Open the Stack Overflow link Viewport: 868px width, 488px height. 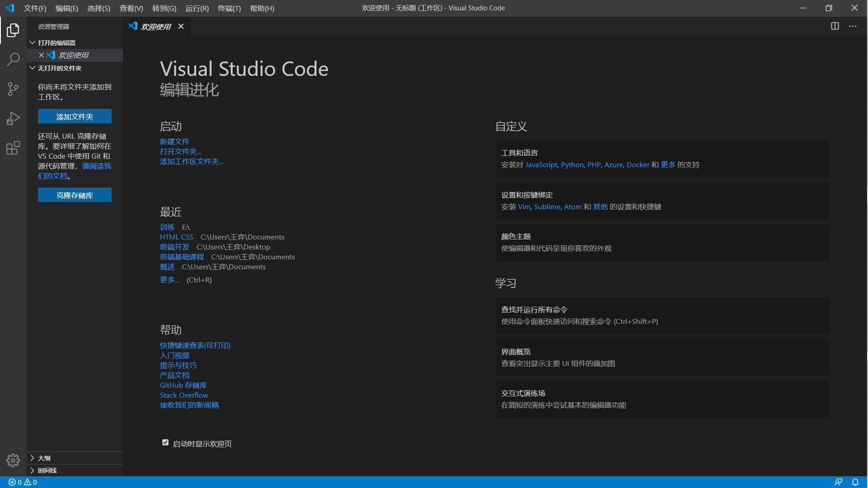click(x=184, y=394)
